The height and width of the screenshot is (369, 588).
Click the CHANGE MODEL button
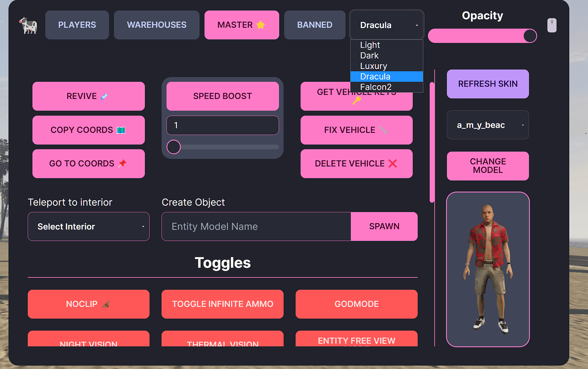click(x=487, y=166)
